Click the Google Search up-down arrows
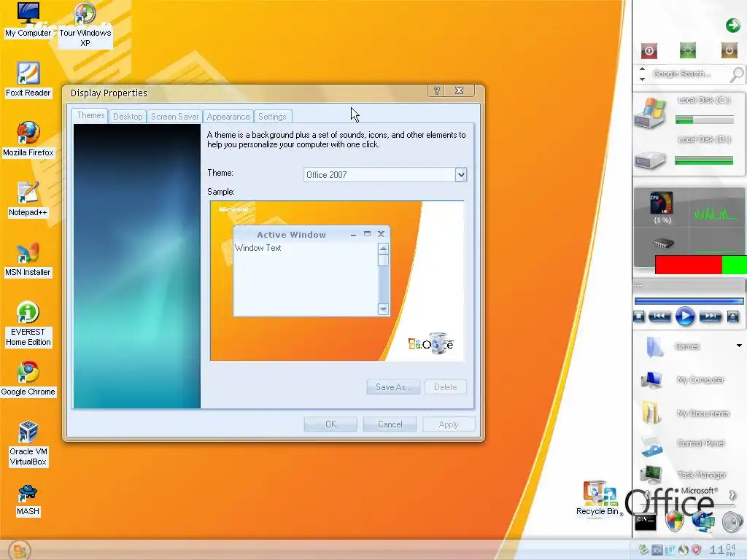This screenshot has width=747, height=560. [x=642, y=74]
